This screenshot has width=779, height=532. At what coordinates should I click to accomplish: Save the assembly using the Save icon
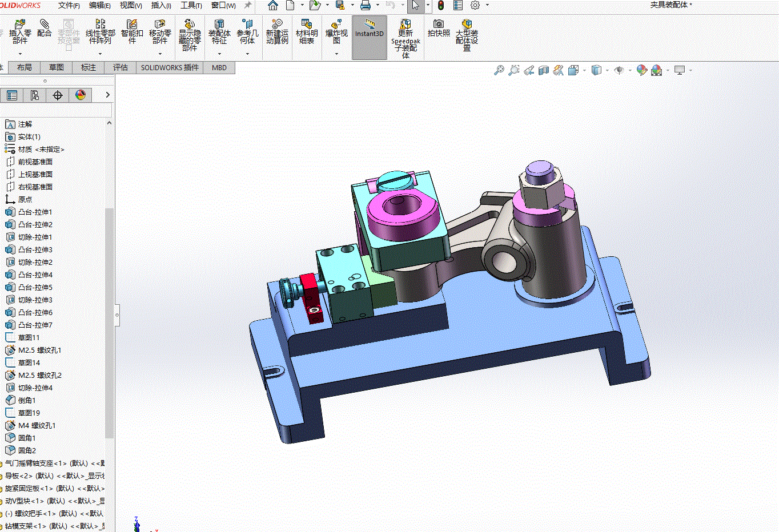click(340, 6)
